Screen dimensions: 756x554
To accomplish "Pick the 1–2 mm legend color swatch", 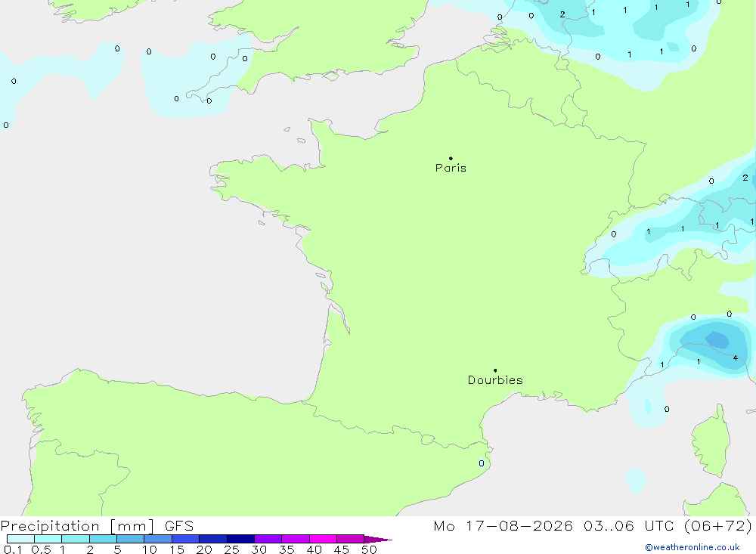I will 75,539.
